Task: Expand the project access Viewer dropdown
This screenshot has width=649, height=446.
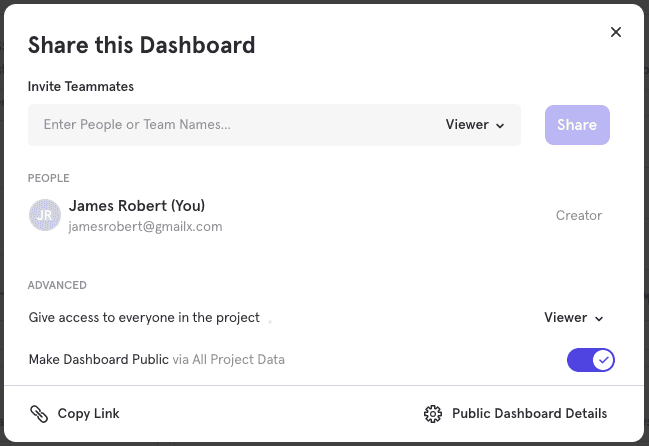Action: [x=574, y=318]
